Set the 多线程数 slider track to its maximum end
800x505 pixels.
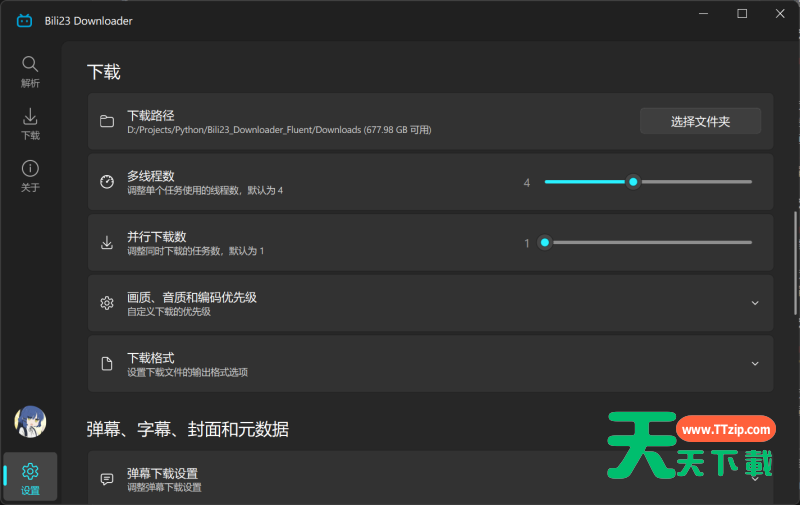click(750, 182)
